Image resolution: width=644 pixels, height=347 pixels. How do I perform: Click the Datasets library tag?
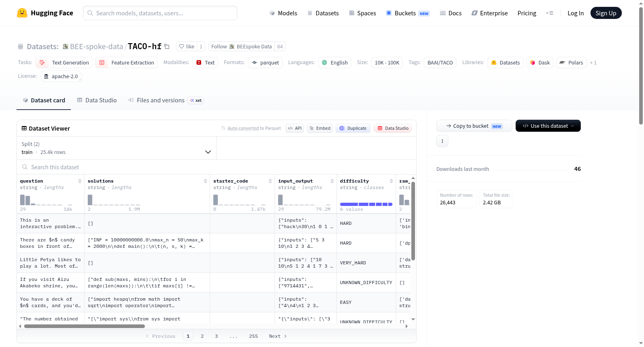coord(505,62)
